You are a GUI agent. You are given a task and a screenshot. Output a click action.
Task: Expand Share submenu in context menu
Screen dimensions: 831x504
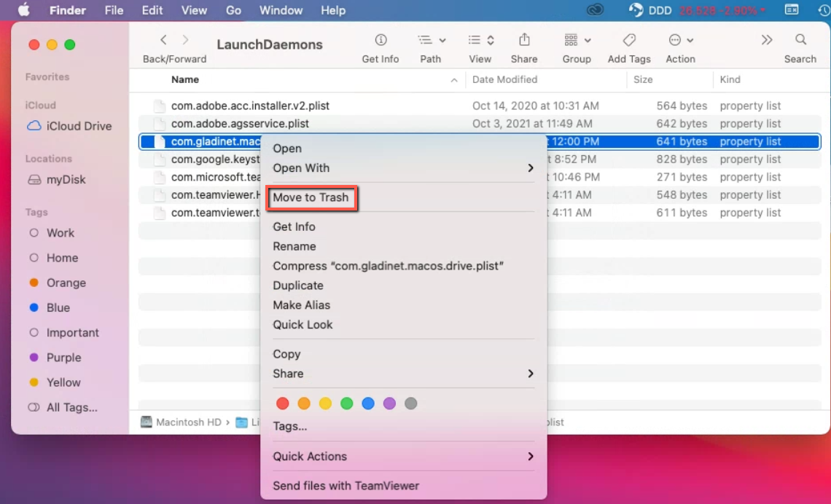(403, 373)
